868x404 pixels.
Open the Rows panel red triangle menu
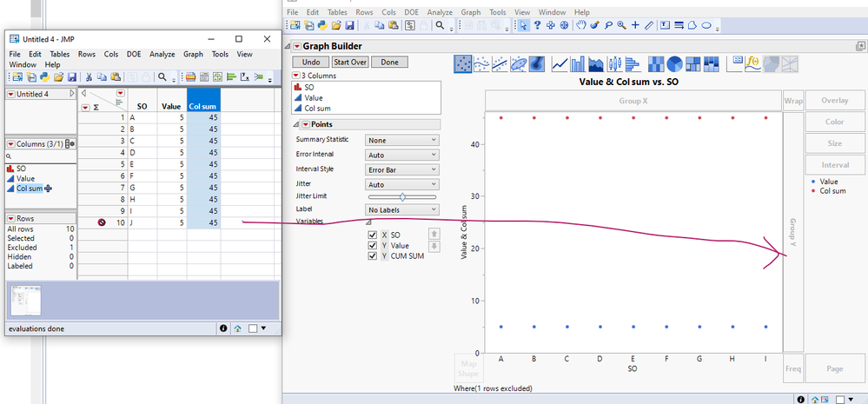(11, 219)
